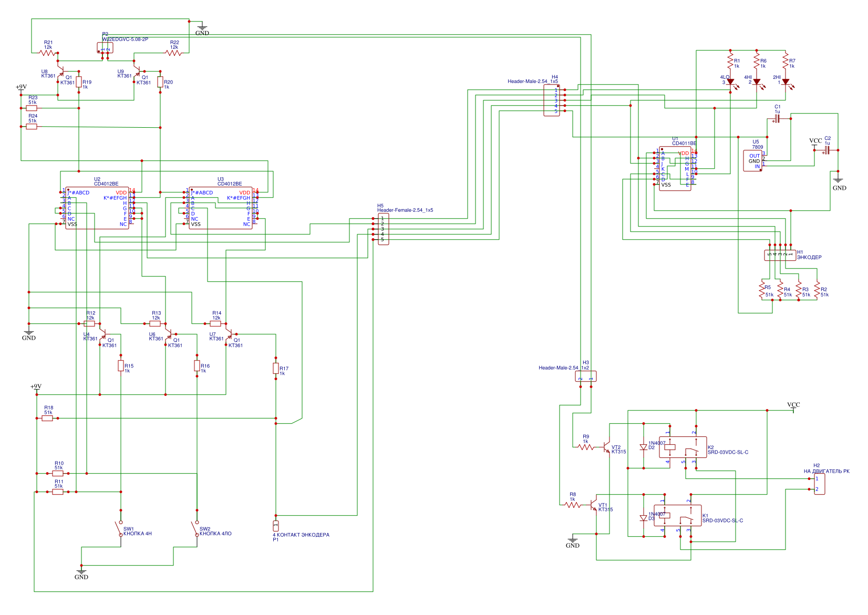Select the R5 51k resistor symbol

(x=762, y=290)
